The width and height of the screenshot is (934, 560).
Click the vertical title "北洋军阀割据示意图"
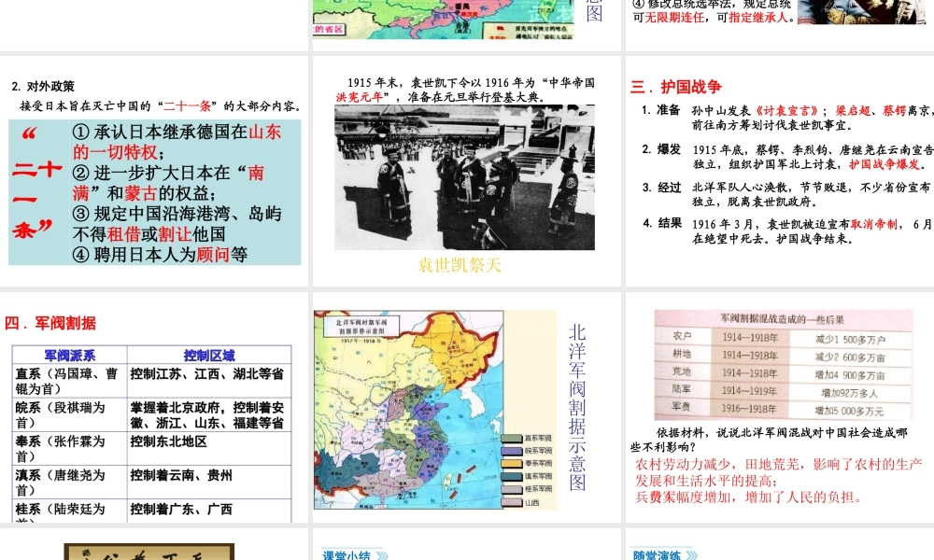576,407
